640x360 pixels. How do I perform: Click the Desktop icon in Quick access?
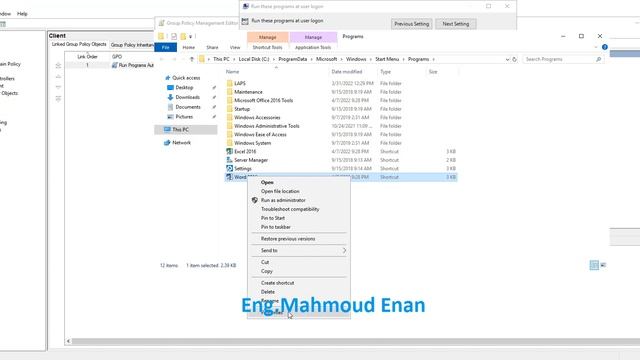[171, 87]
